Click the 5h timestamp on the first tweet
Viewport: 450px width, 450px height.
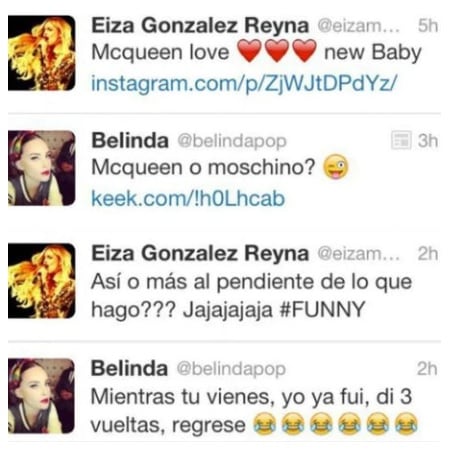[428, 26]
